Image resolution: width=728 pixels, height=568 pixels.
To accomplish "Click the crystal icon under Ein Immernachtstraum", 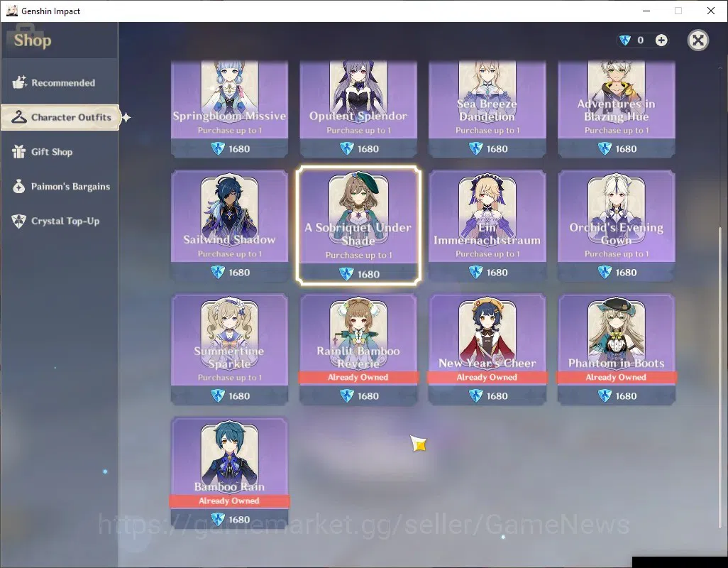I will coord(475,272).
